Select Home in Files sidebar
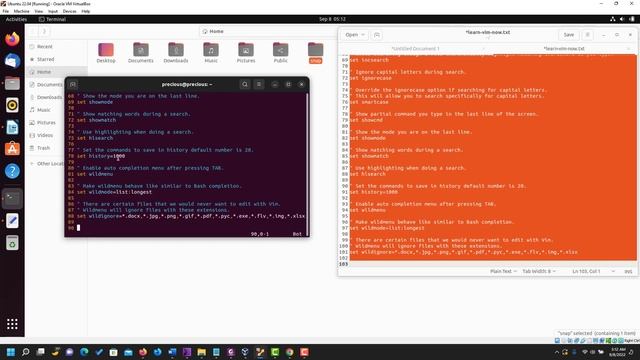This screenshot has width=640, height=360. pos(56,72)
